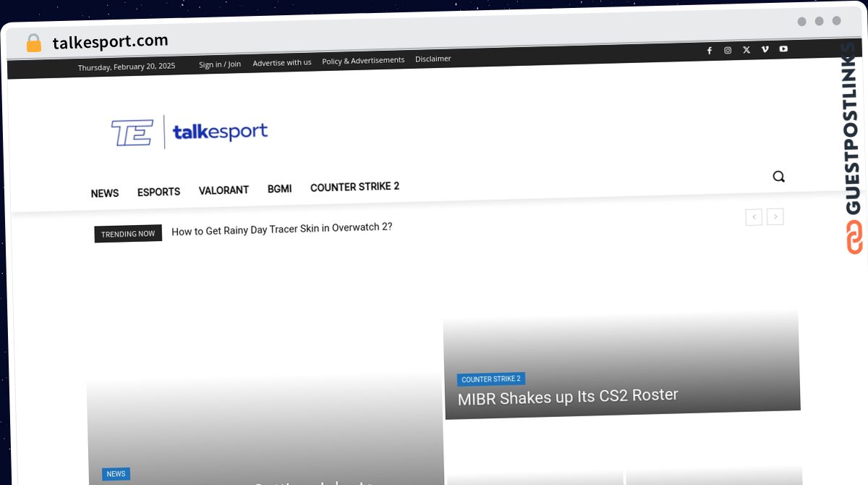
Task: Open the VALORANT menu item
Action: click(224, 190)
